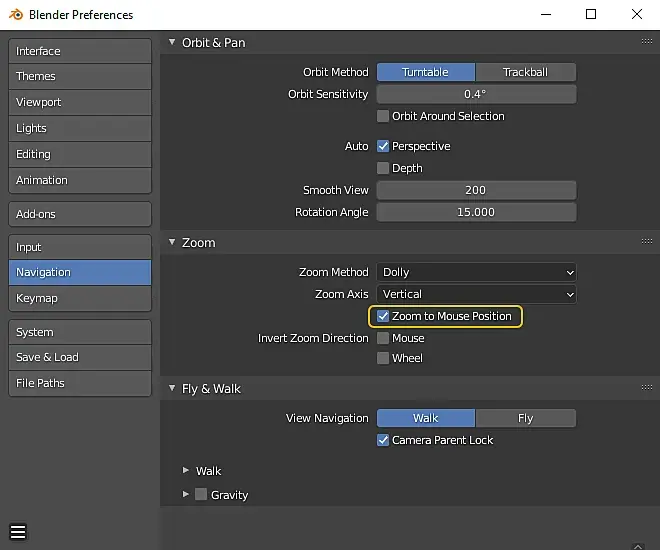Uncheck Zoom to Mouse Position
Screen dimensions: 660x550
383,316
